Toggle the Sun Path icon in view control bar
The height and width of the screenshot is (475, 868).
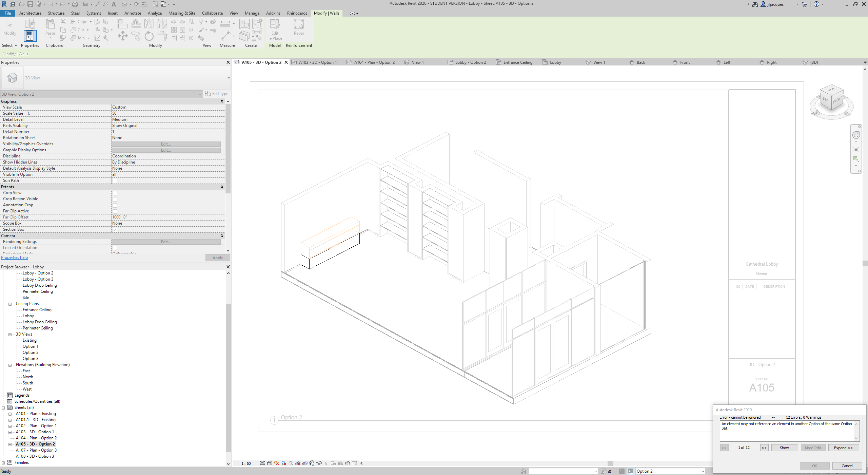point(276,463)
